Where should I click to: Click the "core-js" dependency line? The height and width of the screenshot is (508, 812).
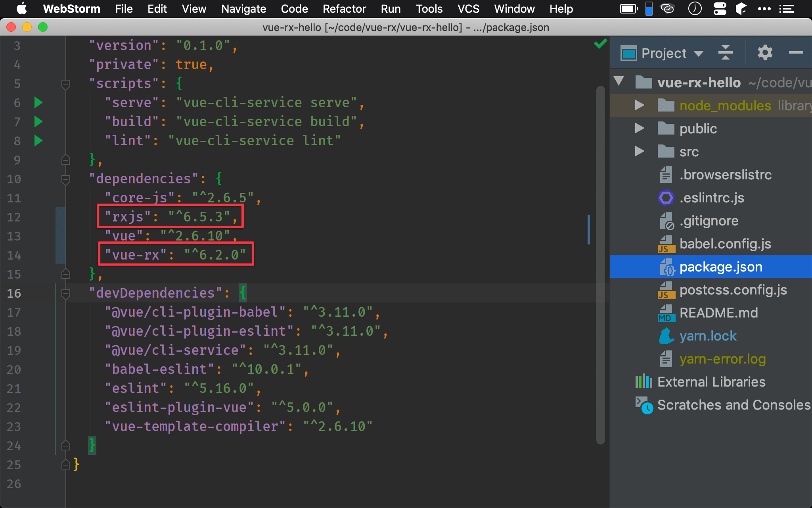click(183, 198)
